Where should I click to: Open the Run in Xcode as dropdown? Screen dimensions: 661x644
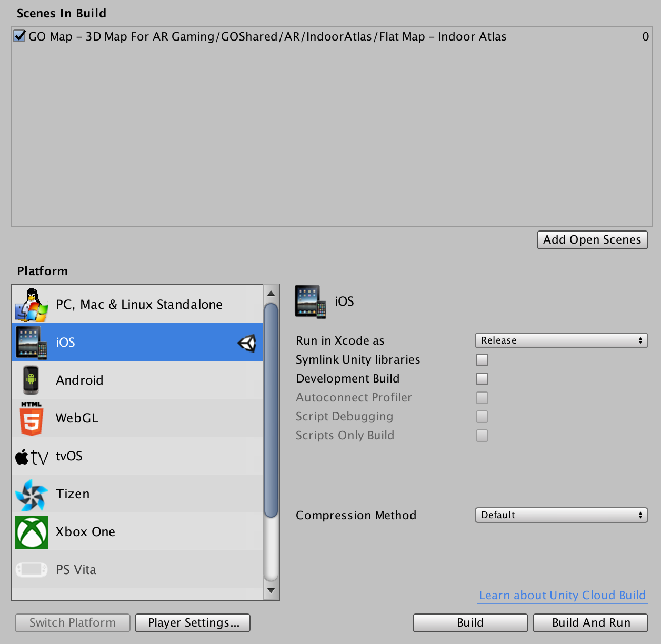(561, 340)
